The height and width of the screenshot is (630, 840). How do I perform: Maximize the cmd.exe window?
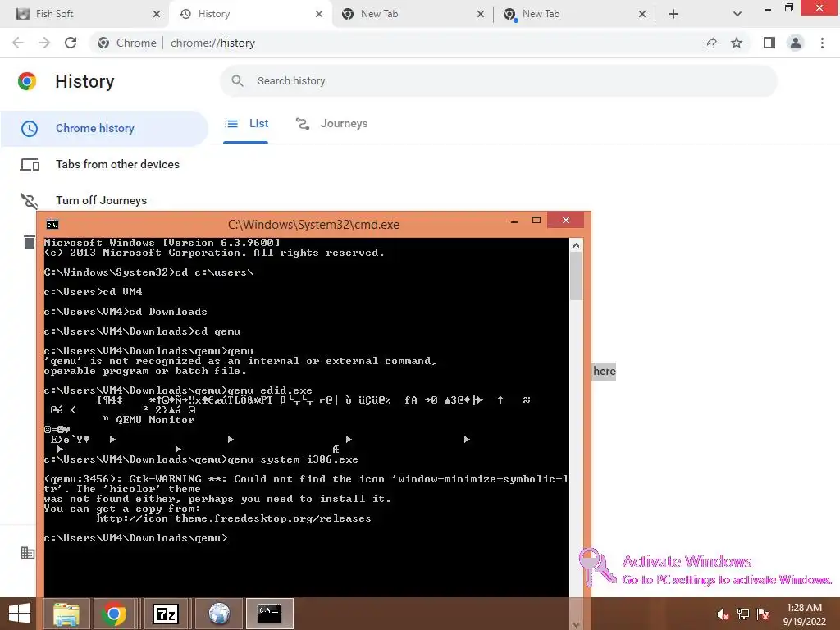point(536,220)
